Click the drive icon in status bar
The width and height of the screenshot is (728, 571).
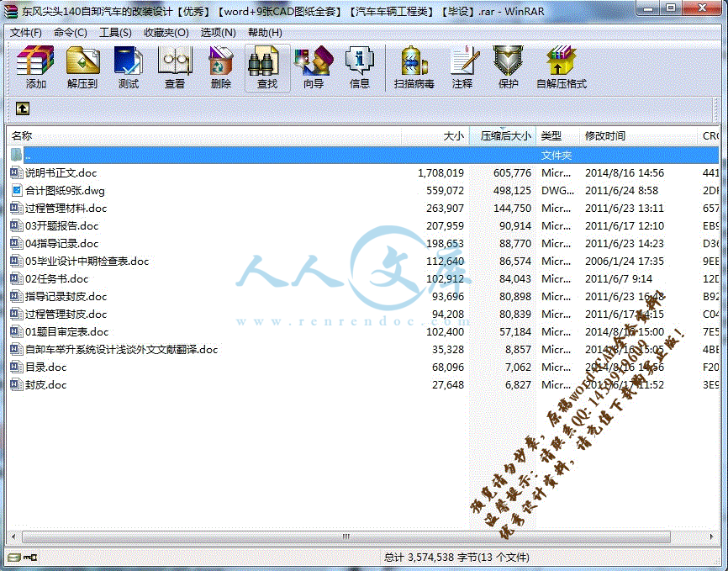click(x=14, y=557)
